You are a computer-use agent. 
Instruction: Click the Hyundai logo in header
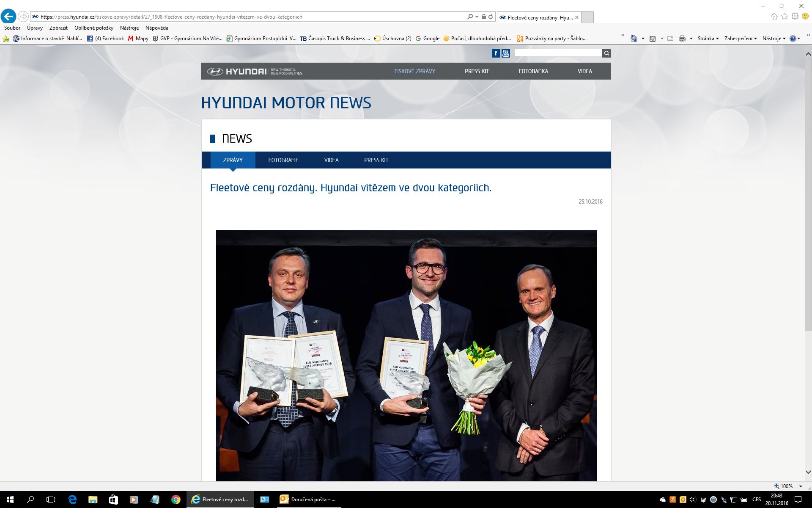coord(255,71)
